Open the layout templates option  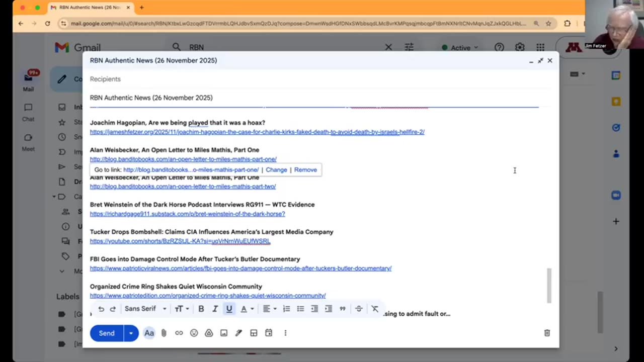click(x=254, y=333)
